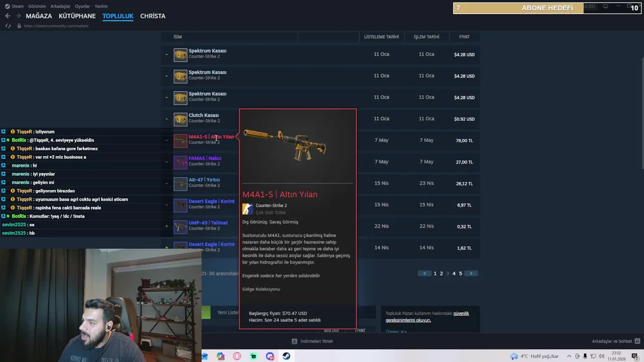Image resolution: width=644 pixels, height=362 pixels.
Task: Click the Gölge Koleksiyonu text in tooltip
Action: click(261, 289)
